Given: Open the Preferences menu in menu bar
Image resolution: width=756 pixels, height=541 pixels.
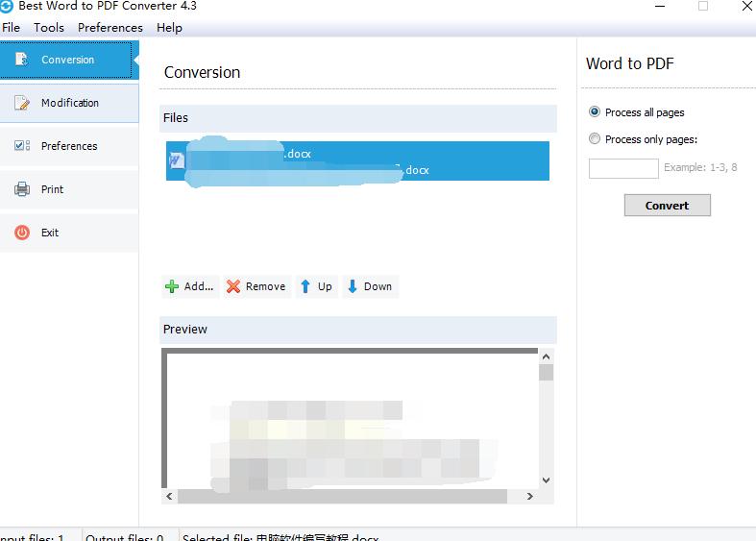Looking at the screenshot, I should click(110, 28).
